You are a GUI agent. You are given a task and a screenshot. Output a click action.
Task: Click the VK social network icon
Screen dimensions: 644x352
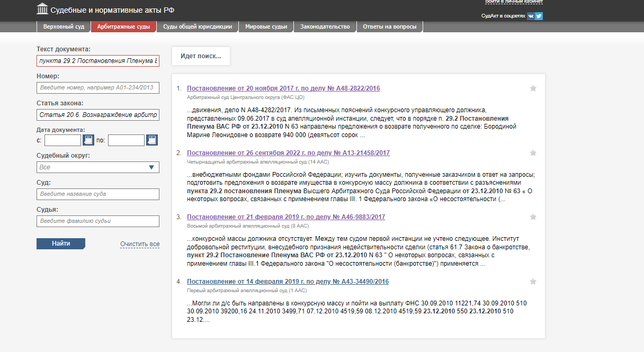click(x=531, y=16)
